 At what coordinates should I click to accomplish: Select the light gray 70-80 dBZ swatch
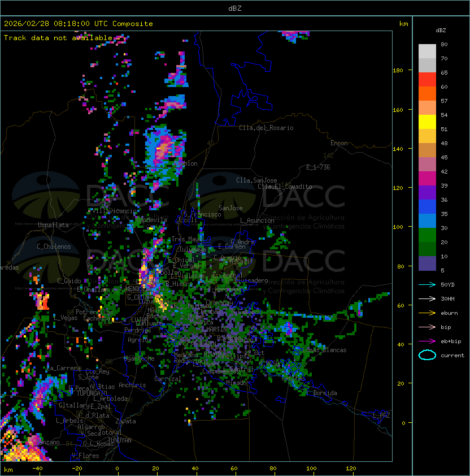click(x=427, y=51)
